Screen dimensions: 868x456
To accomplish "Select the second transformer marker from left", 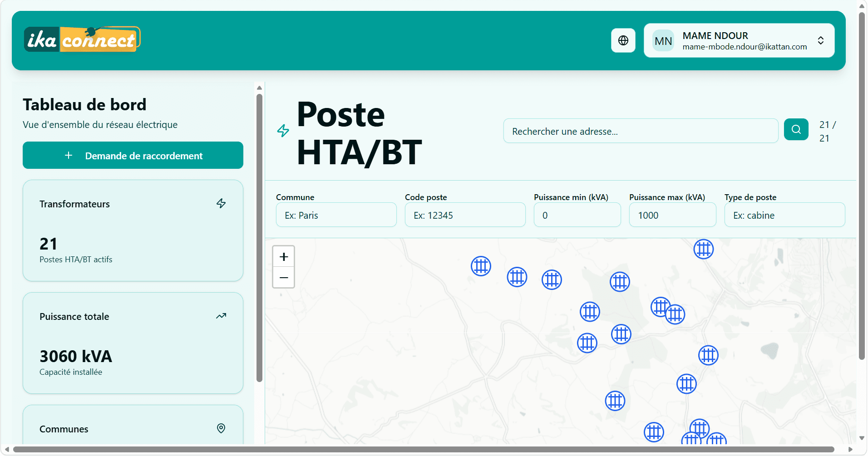I will click(x=517, y=277).
